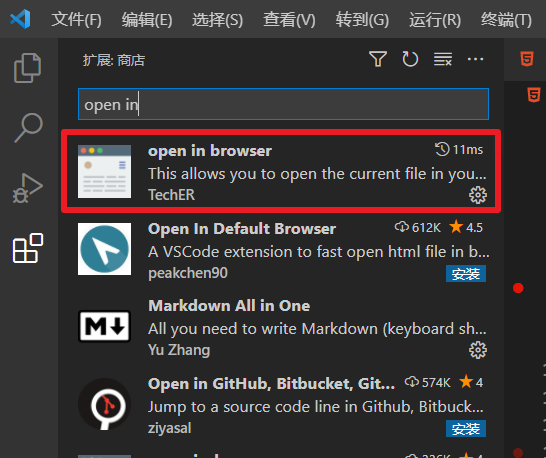The image size is (546, 458).
Task: Click the 4.5 star rating
Action: point(466,227)
